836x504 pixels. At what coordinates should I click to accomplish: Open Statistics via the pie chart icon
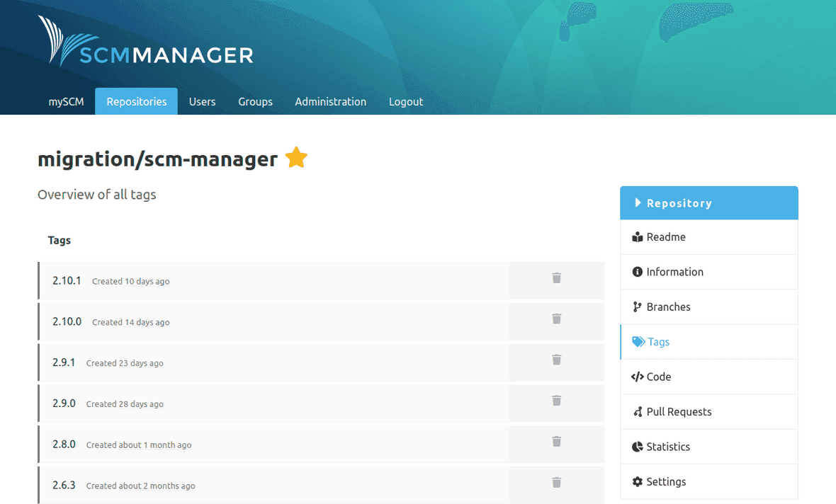(x=637, y=447)
